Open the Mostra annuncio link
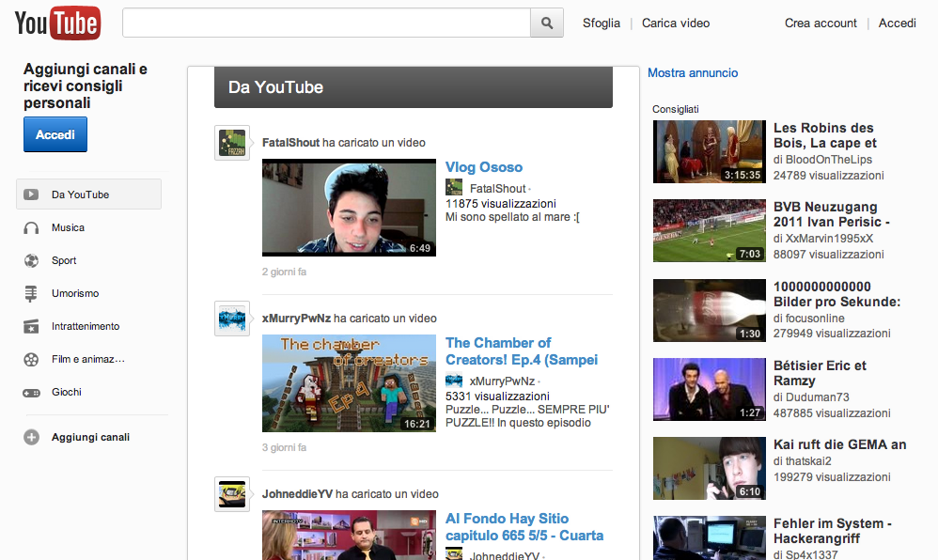 pyautogui.click(x=693, y=73)
